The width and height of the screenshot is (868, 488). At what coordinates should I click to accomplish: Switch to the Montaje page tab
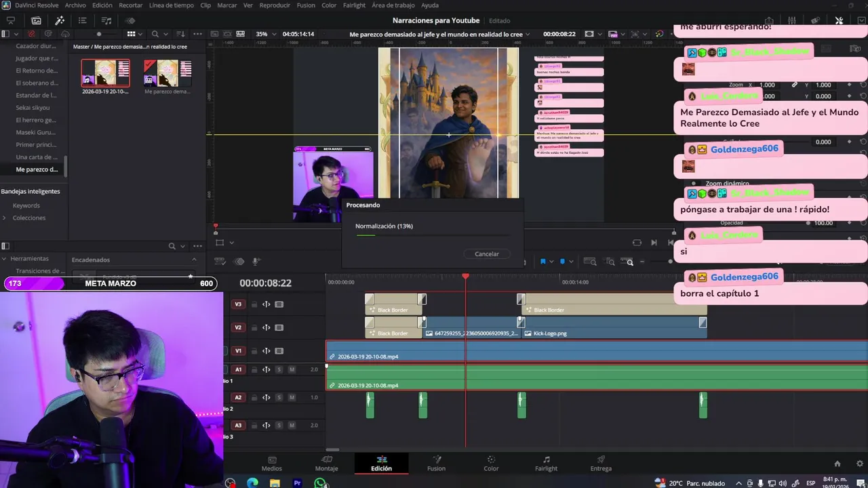click(326, 464)
